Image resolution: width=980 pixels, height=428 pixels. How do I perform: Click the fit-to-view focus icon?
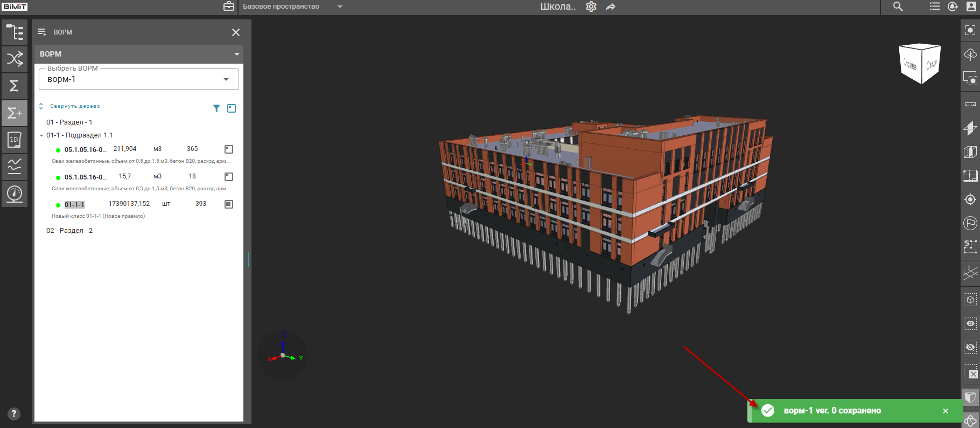970,30
